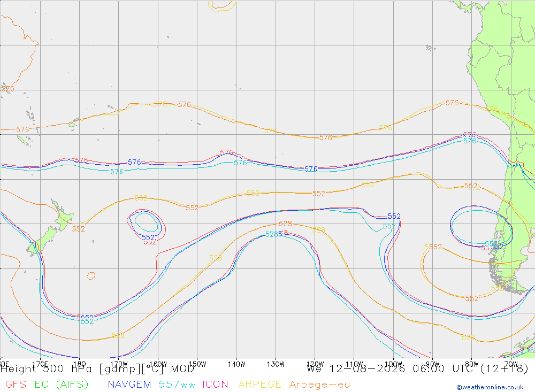This screenshot has height=392, width=535.
Task: Click the ICON model legend label
Action: (215, 385)
